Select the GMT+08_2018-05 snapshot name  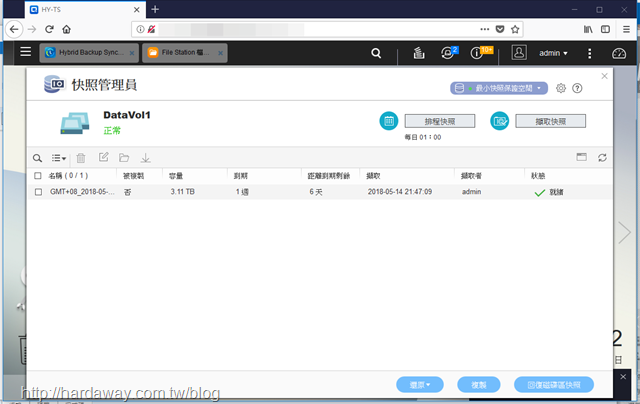82,192
